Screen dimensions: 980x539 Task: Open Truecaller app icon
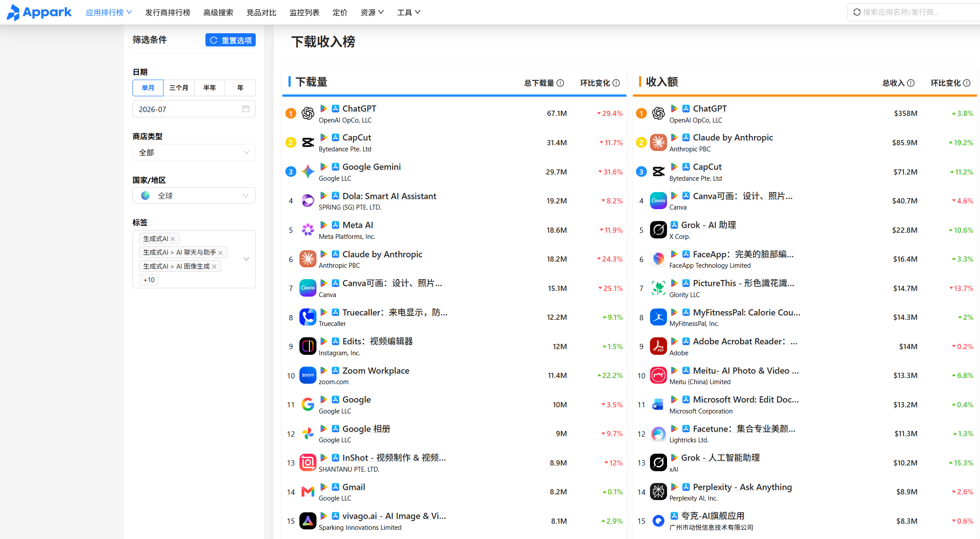(x=308, y=317)
